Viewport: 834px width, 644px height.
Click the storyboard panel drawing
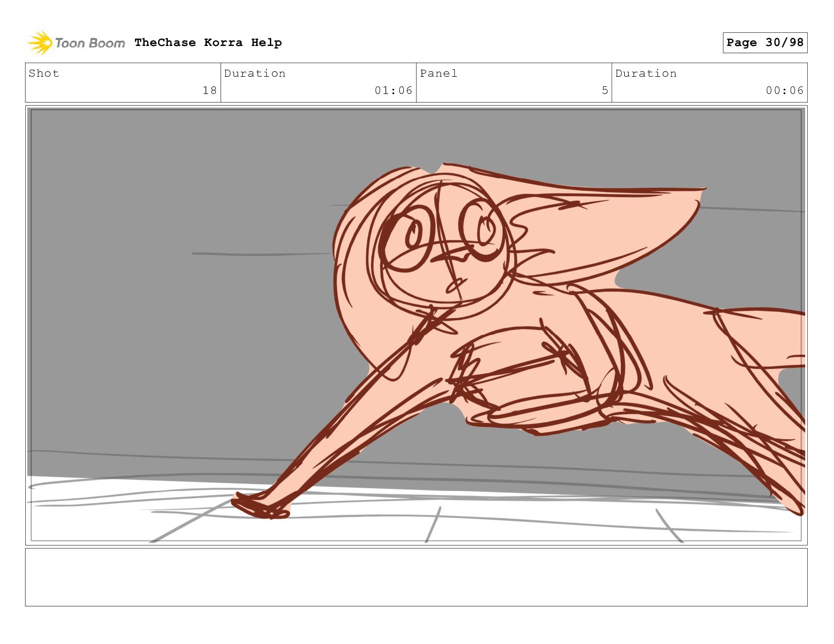click(x=416, y=325)
